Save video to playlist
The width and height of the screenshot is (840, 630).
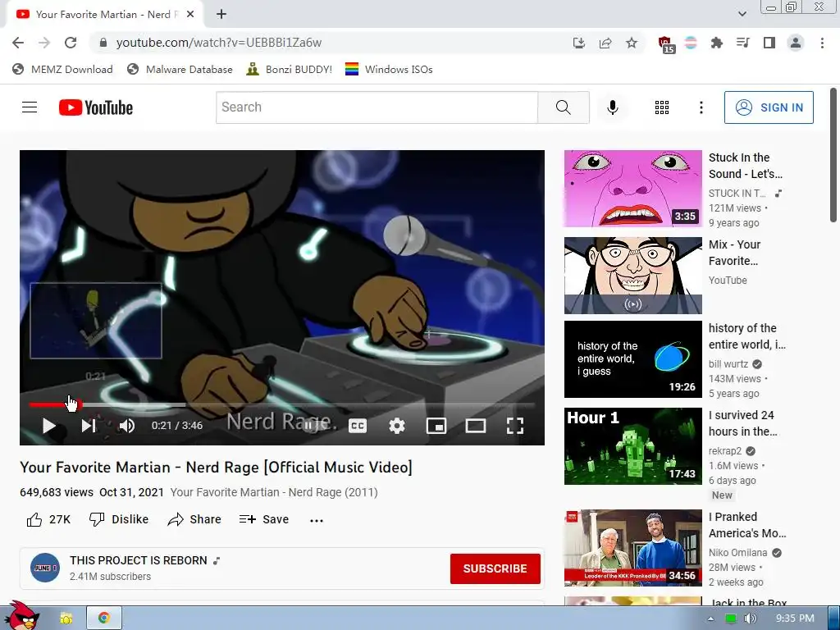[263, 519]
